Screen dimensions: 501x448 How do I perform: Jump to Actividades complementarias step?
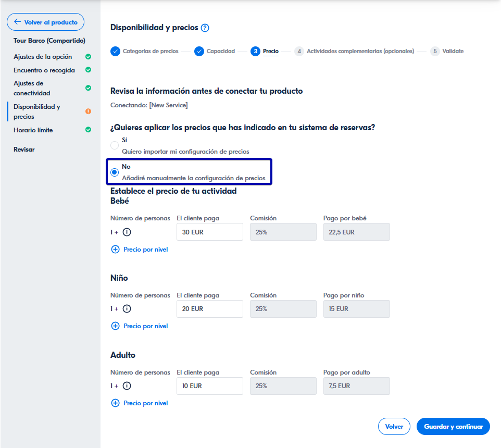pyautogui.click(x=360, y=51)
